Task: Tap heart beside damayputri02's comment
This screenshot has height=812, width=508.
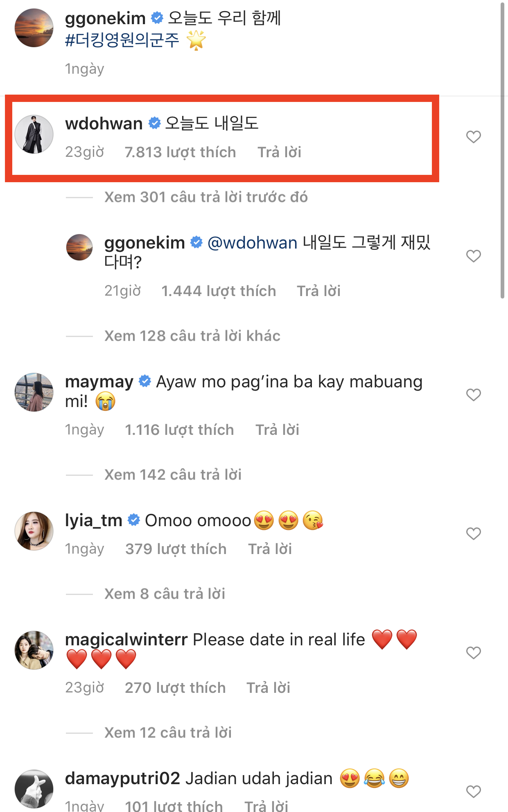Action: click(x=473, y=792)
